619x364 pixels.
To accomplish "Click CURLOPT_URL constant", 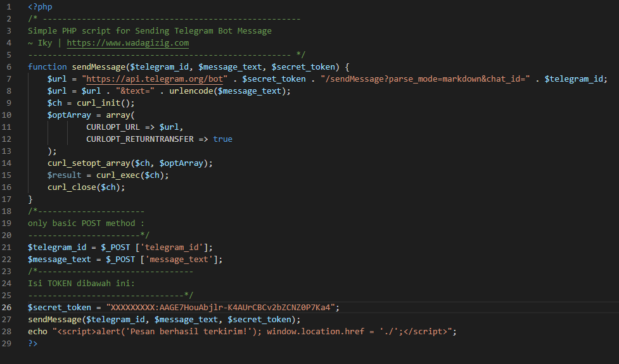I will pos(113,127).
